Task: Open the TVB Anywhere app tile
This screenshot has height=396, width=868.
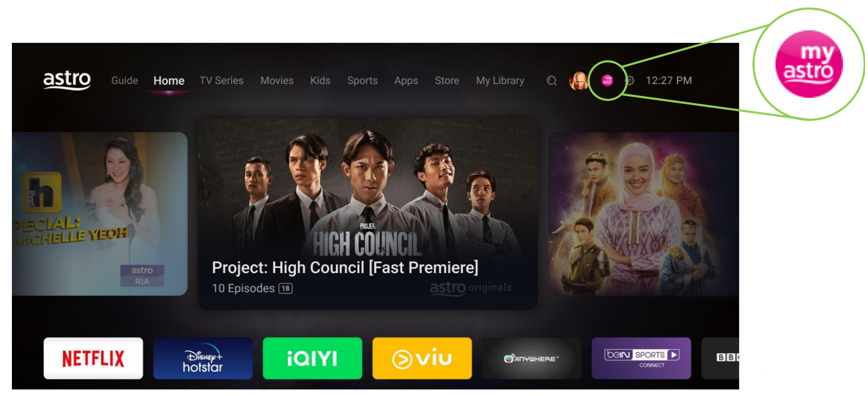Action: click(532, 358)
